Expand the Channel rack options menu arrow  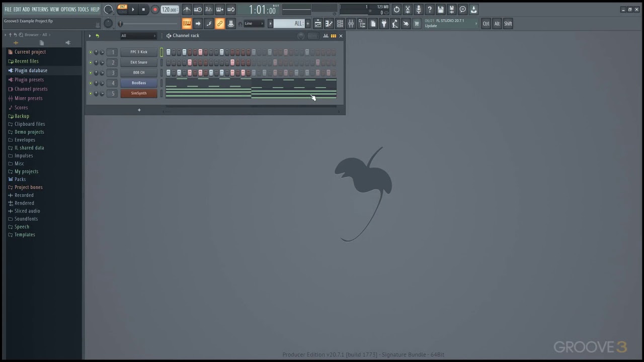tap(90, 36)
